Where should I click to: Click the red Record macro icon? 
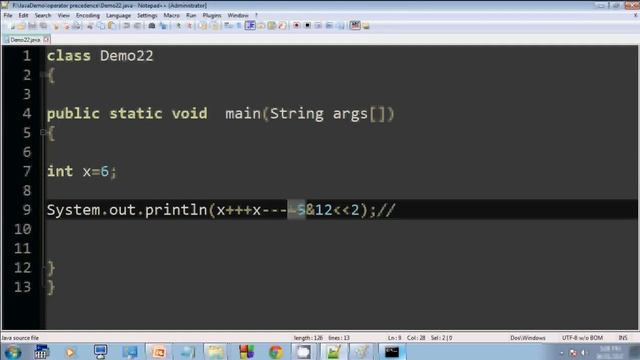point(296,26)
